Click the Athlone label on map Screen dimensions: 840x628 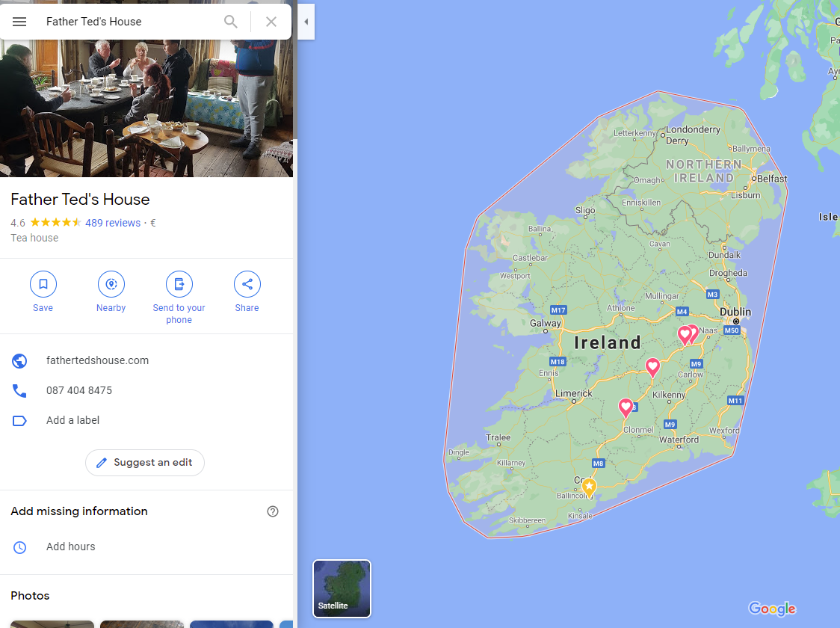click(620, 308)
